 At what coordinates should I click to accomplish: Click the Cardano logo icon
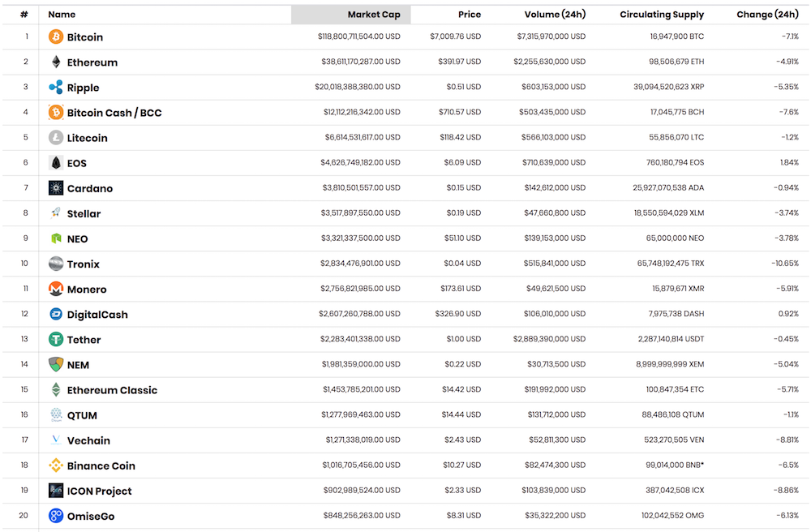[56, 187]
